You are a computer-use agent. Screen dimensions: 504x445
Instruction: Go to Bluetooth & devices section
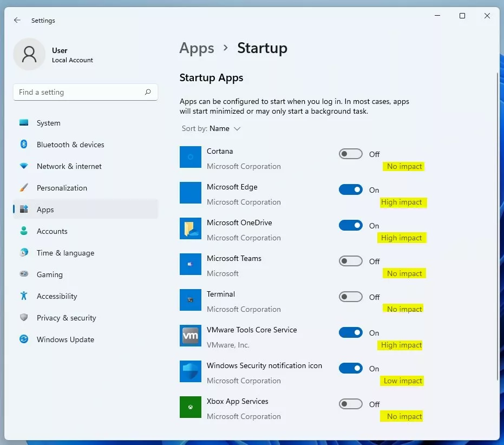[x=70, y=145]
